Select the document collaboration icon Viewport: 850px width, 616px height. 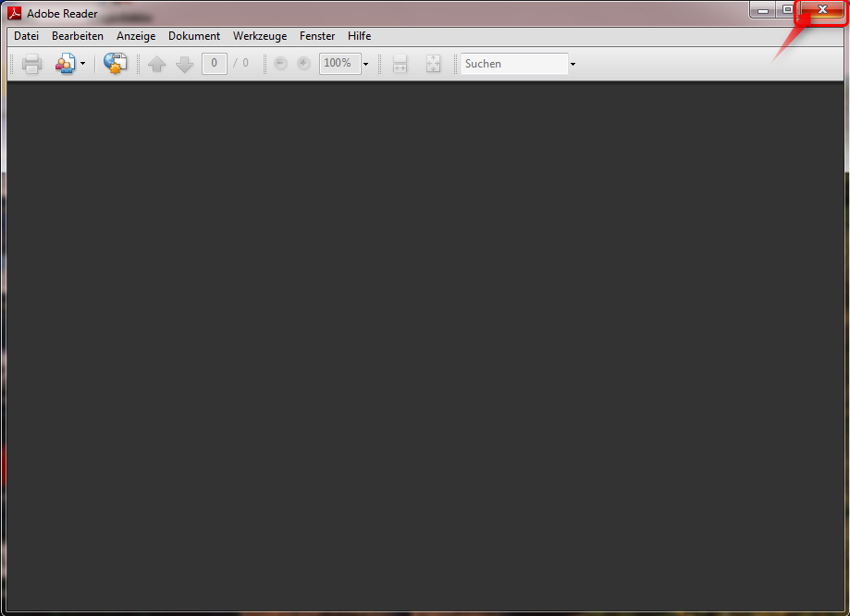(65, 63)
